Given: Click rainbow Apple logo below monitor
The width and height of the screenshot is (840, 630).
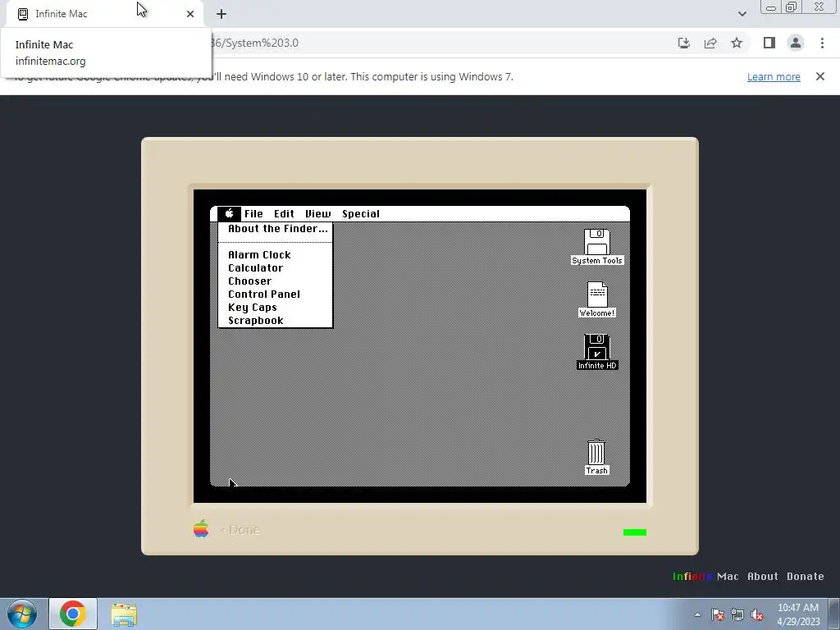Looking at the screenshot, I should tap(201, 529).
